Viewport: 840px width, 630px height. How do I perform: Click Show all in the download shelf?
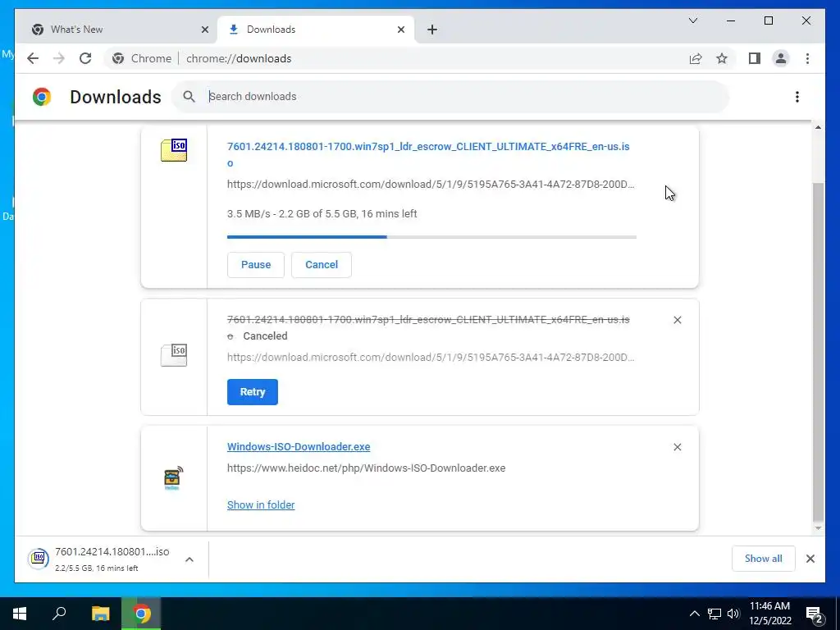point(763,558)
